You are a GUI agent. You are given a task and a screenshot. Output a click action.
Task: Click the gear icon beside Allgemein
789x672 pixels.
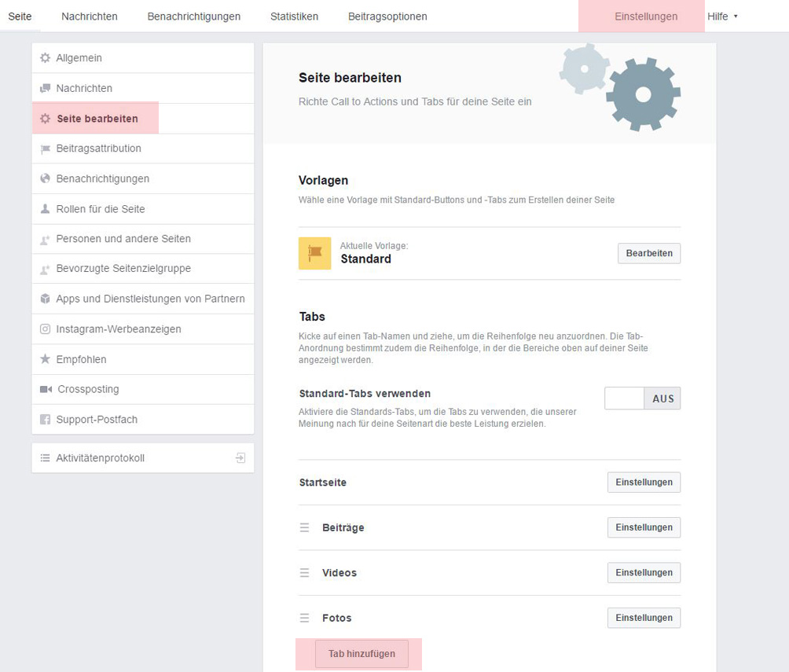tap(45, 58)
